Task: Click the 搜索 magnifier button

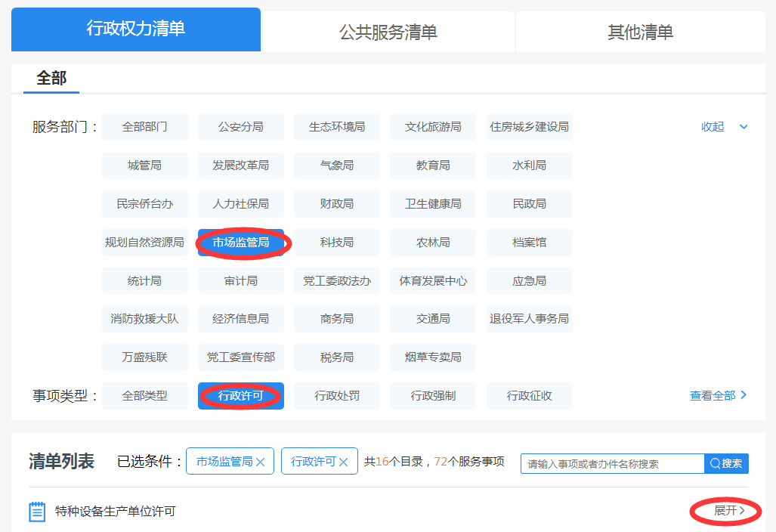Action: 726,463
